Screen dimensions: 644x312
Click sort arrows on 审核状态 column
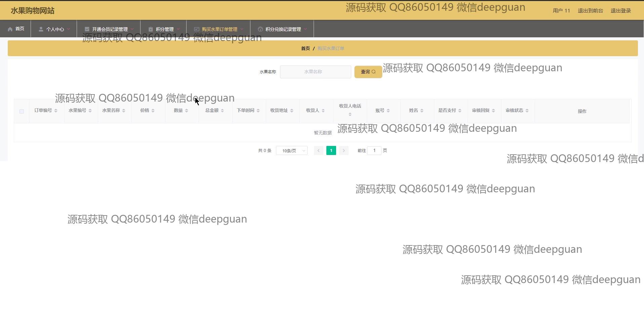[527, 111]
